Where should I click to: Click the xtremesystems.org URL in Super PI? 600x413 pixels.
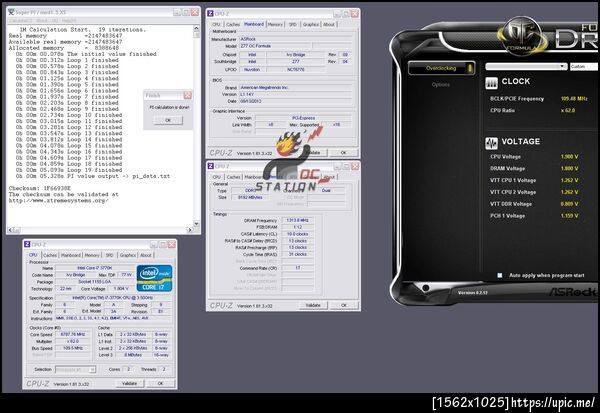(x=59, y=201)
